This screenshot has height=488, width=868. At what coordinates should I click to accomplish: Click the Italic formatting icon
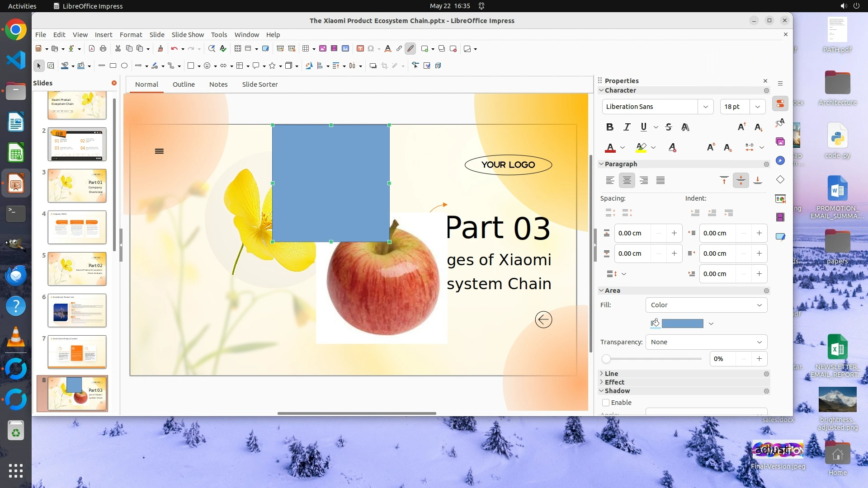pos(627,127)
